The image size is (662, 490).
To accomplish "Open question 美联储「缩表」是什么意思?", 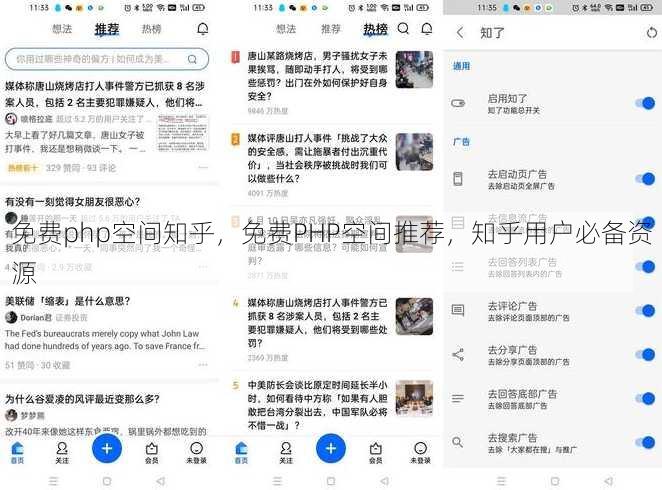I will click(67, 301).
